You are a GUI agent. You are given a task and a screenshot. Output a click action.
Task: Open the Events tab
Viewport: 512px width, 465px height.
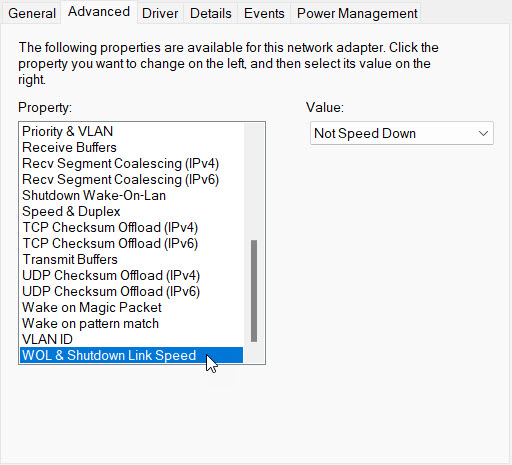[264, 13]
